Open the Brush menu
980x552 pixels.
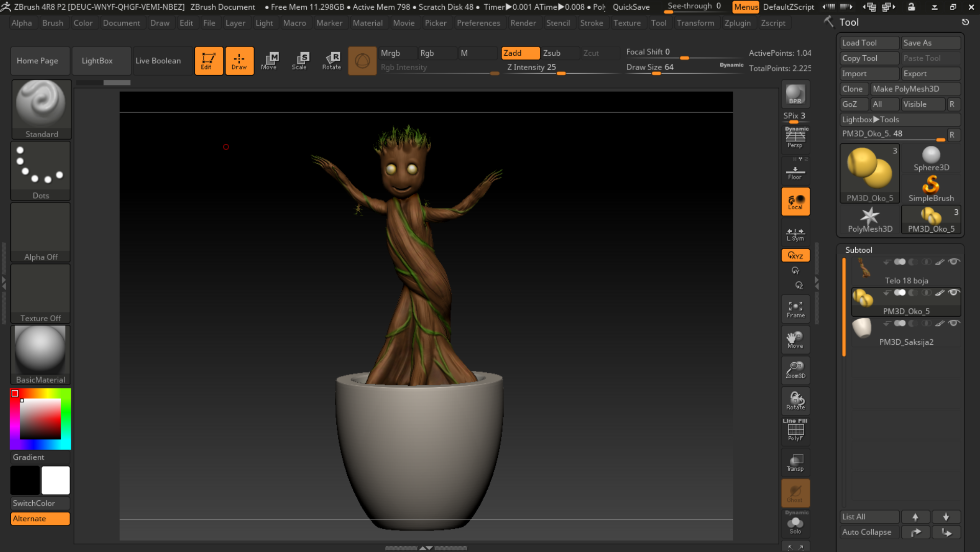(x=53, y=23)
